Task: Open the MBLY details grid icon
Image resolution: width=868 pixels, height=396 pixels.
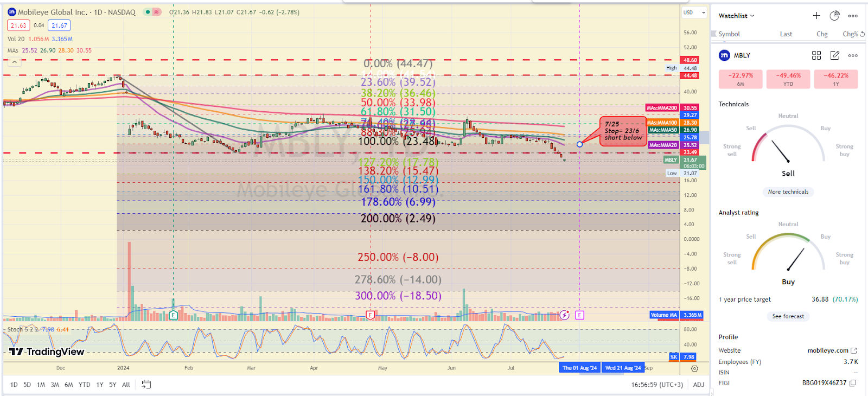Action: [816, 55]
